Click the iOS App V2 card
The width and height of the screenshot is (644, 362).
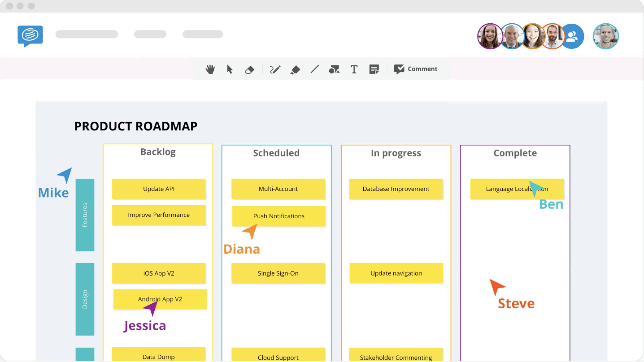pyautogui.click(x=159, y=273)
